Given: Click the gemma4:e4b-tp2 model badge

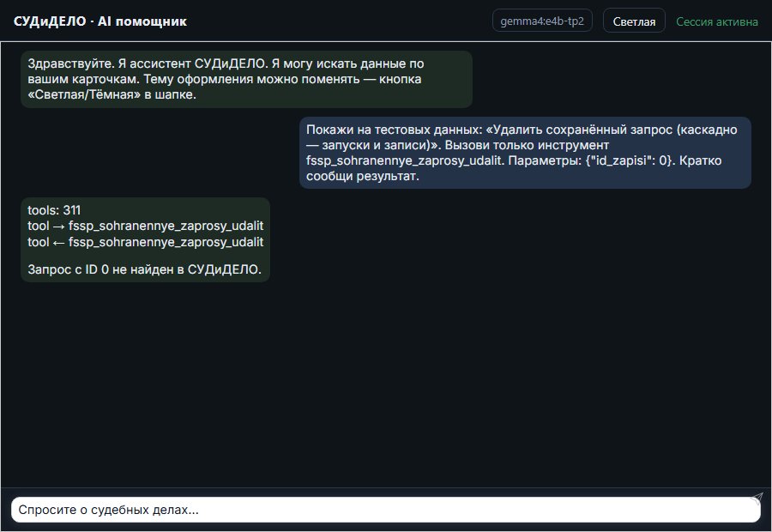Looking at the screenshot, I should (542, 21).
